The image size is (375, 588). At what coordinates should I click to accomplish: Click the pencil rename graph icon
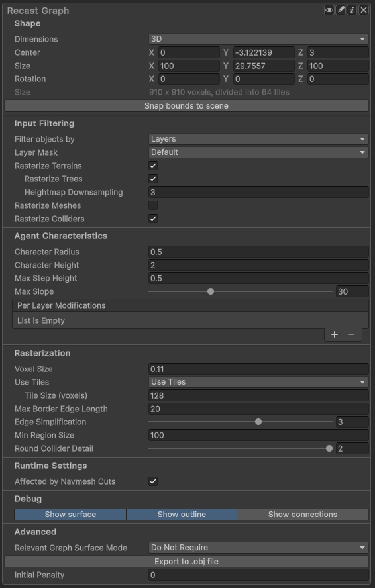tap(341, 10)
